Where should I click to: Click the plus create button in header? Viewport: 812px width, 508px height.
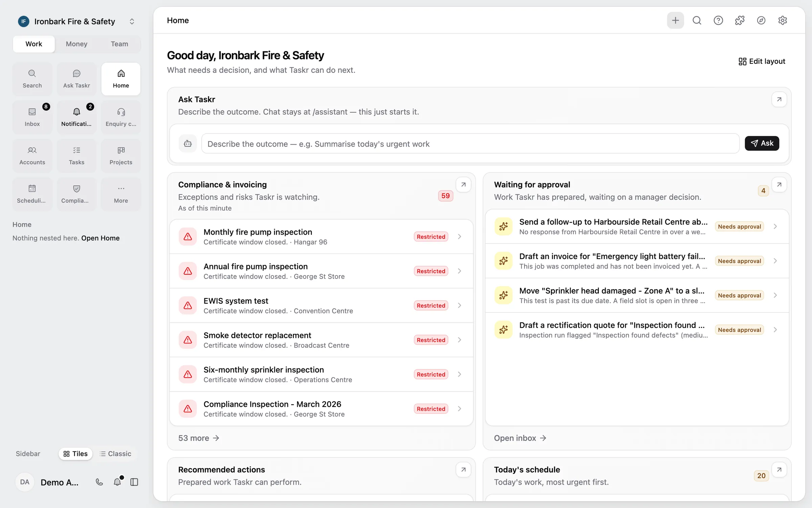[675, 20]
